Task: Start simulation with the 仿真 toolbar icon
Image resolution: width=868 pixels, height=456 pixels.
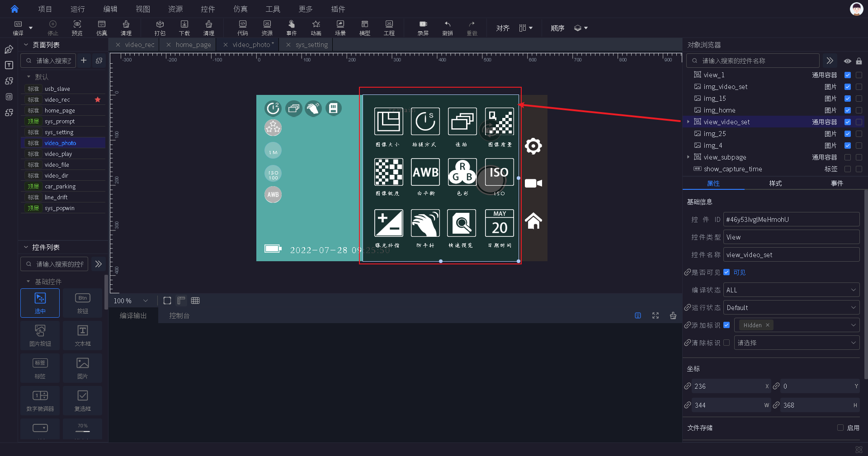Action: click(102, 28)
